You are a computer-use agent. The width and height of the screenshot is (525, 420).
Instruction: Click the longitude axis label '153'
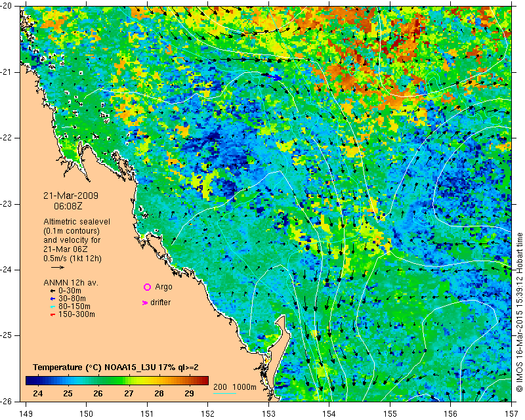click(x=268, y=414)
